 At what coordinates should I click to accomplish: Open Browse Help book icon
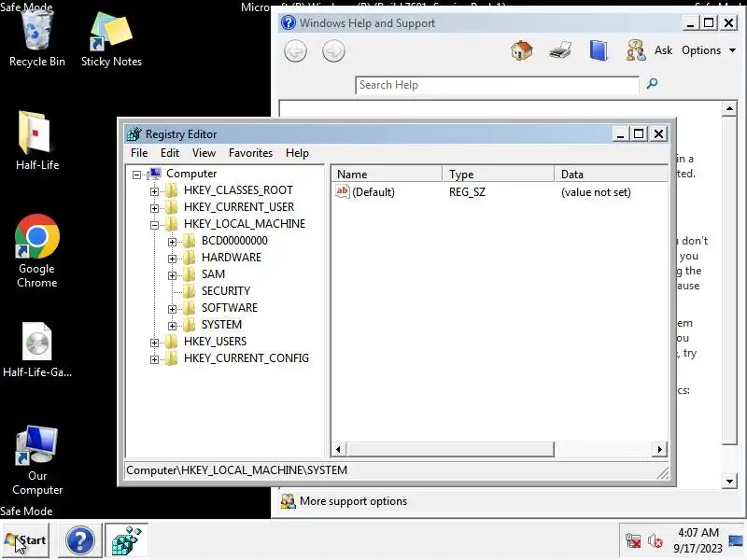(599, 50)
